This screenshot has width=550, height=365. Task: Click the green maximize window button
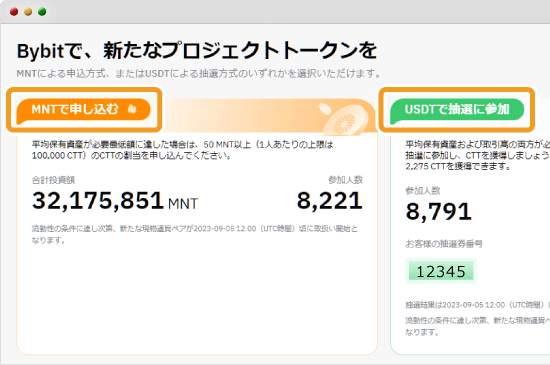coord(42,12)
